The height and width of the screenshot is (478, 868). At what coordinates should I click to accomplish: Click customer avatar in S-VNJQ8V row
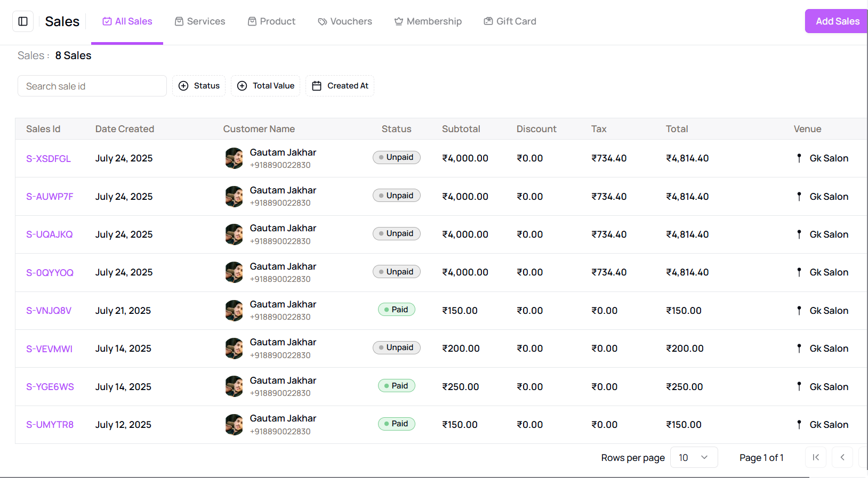(x=234, y=311)
